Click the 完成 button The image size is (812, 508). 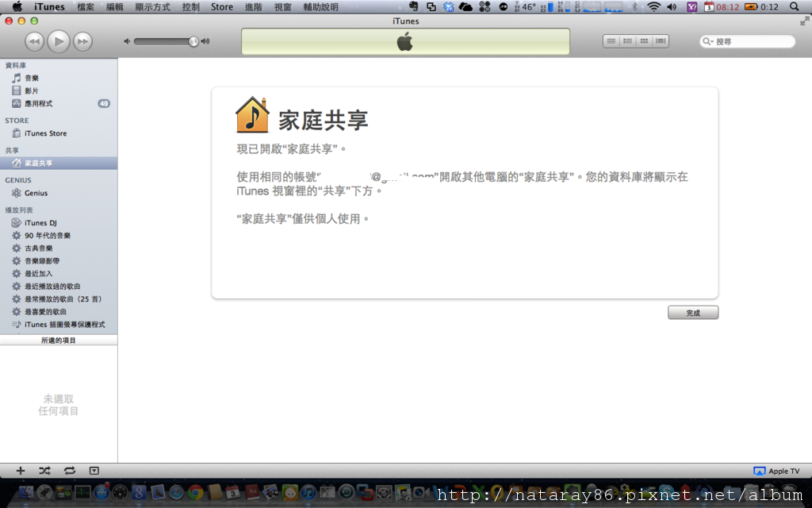[693, 313]
